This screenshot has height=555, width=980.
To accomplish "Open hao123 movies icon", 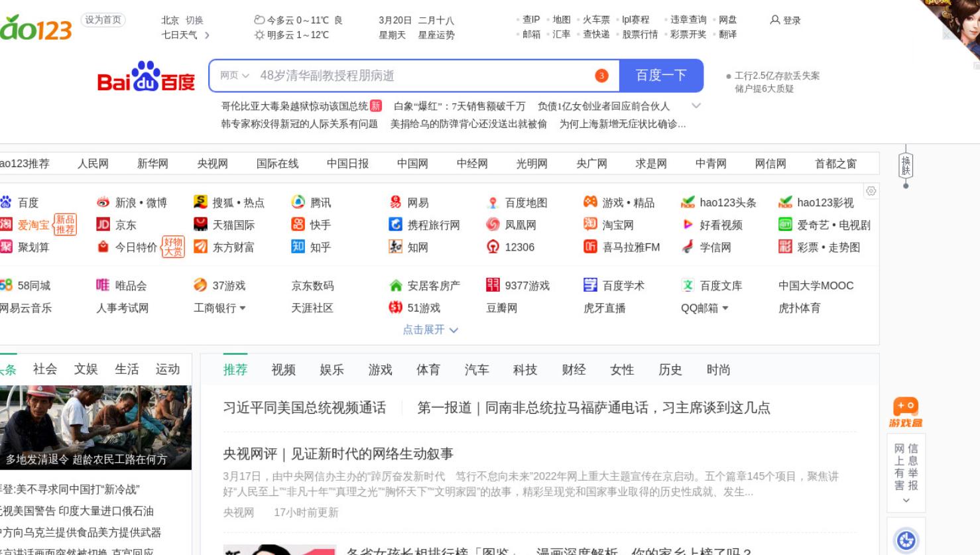I will click(x=786, y=202).
